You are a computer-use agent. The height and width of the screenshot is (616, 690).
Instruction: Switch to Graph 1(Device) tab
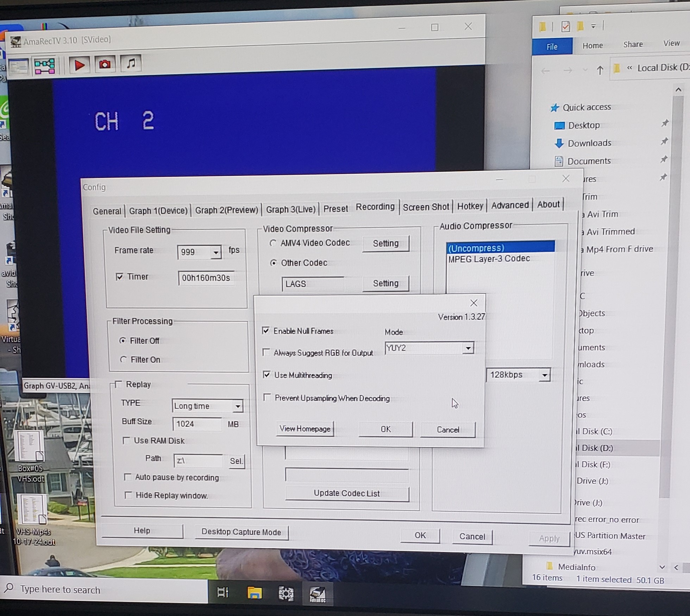pos(158,210)
